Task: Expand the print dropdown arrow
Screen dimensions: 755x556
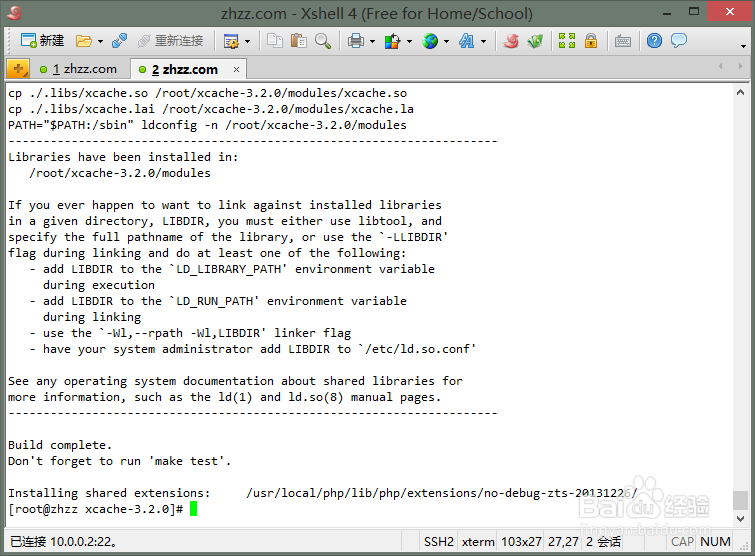Action: pos(372,41)
